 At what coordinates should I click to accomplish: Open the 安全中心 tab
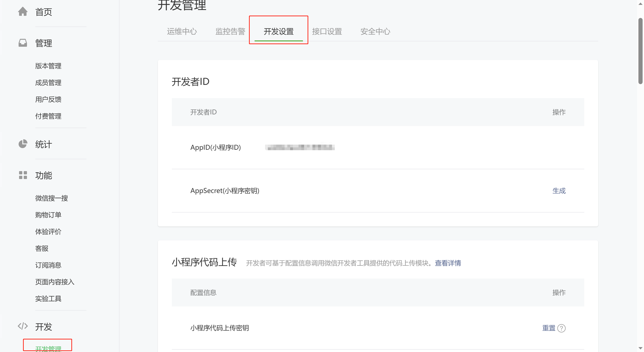point(375,31)
